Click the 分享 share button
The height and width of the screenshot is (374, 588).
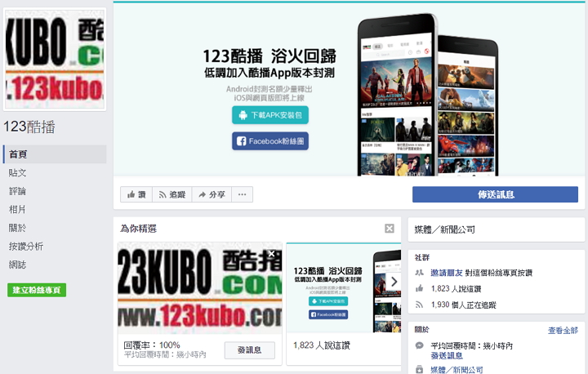[212, 194]
